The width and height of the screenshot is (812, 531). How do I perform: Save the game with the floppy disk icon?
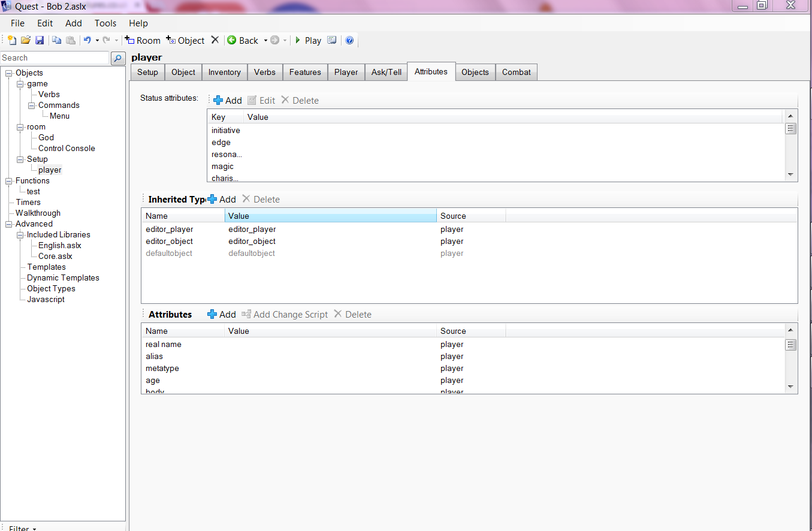[x=40, y=40]
